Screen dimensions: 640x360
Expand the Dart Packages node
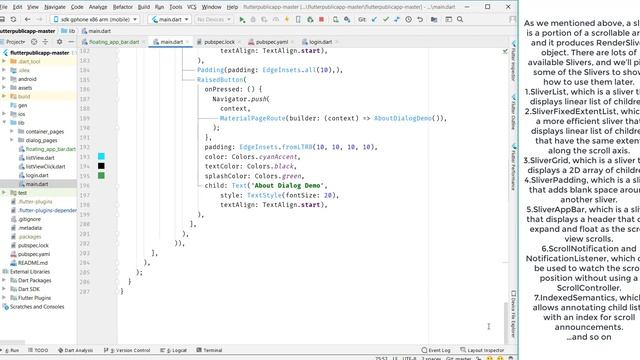[4, 280]
